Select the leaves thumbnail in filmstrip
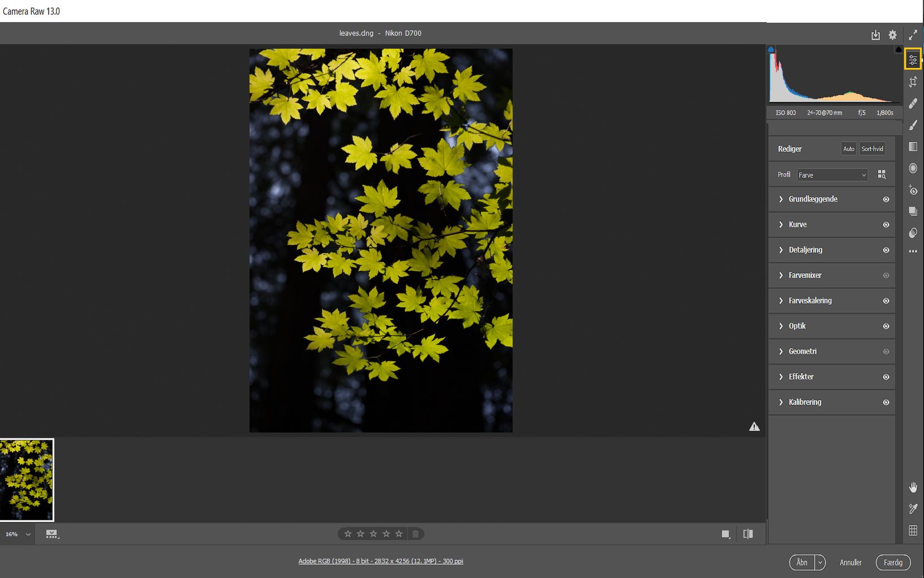Image resolution: width=924 pixels, height=578 pixels. click(x=27, y=480)
